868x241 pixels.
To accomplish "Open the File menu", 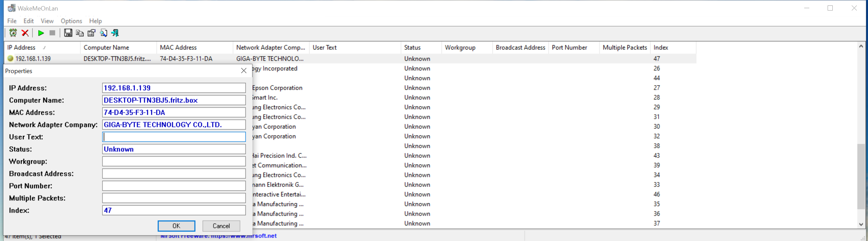I will click(x=12, y=21).
